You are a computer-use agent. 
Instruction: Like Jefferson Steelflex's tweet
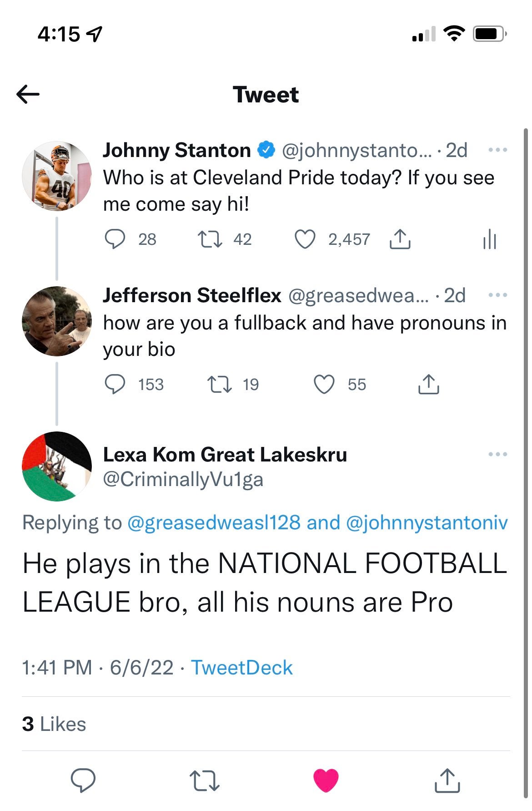tap(324, 384)
